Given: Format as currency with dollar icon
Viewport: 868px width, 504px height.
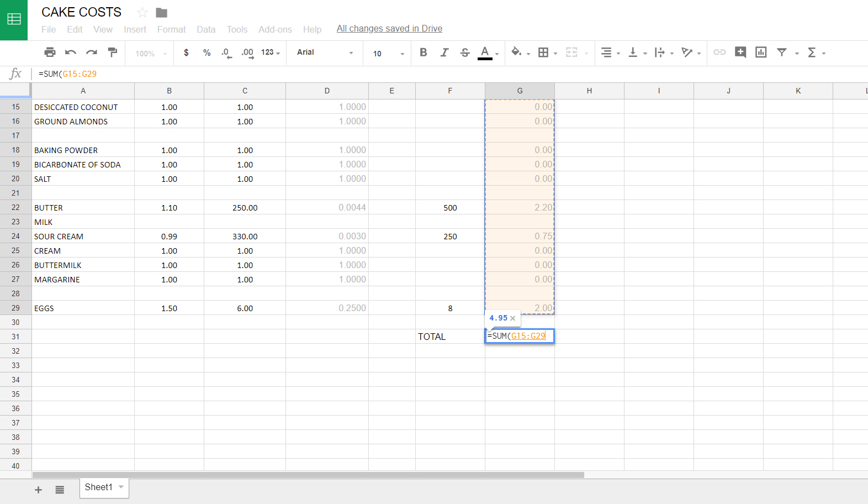Looking at the screenshot, I should (x=186, y=53).
